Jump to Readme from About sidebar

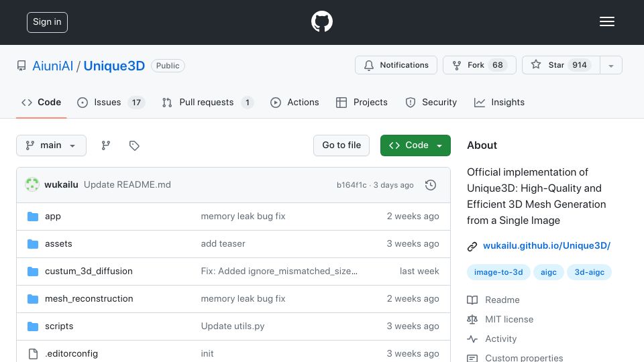coord(502,300)
